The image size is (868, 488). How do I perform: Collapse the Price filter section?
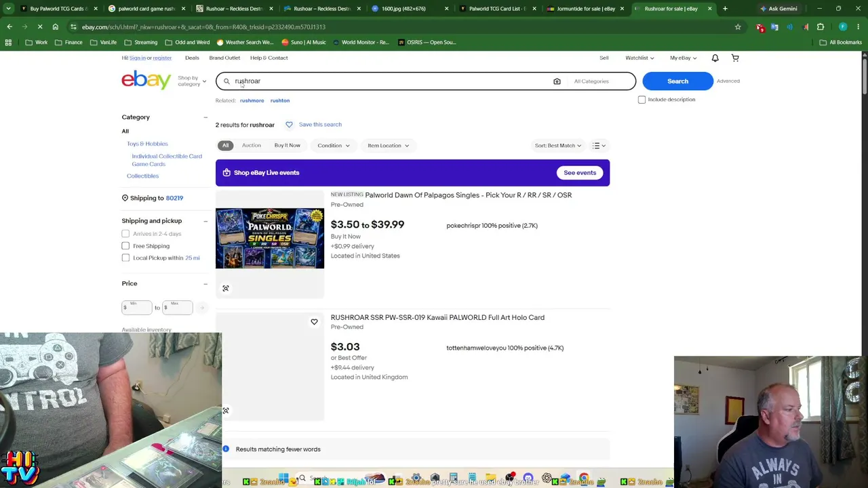point(205,283)
